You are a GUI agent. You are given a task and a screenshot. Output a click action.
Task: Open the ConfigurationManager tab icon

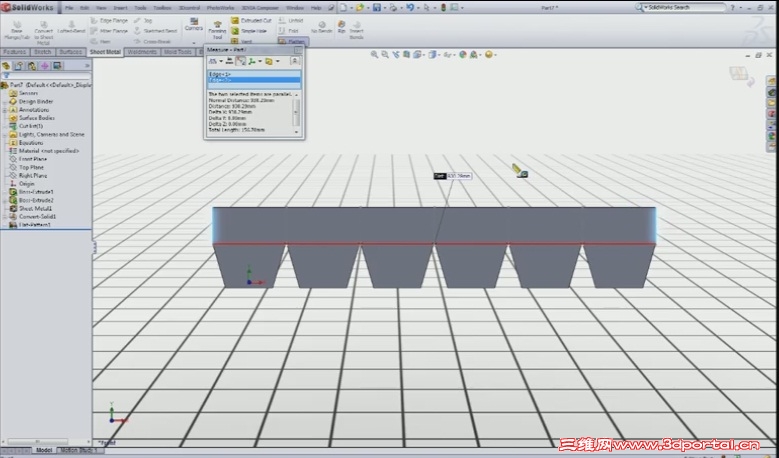pyautogui.click(x=32, y=66)
